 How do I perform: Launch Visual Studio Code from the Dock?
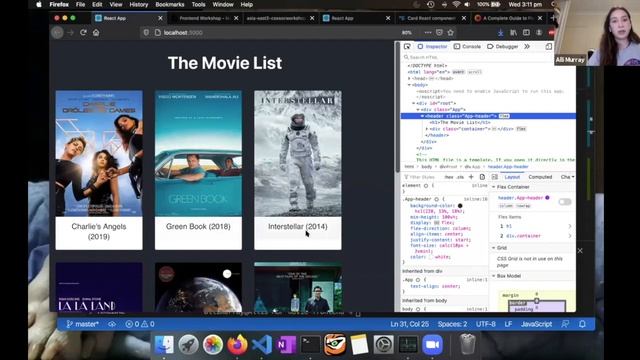262,345
